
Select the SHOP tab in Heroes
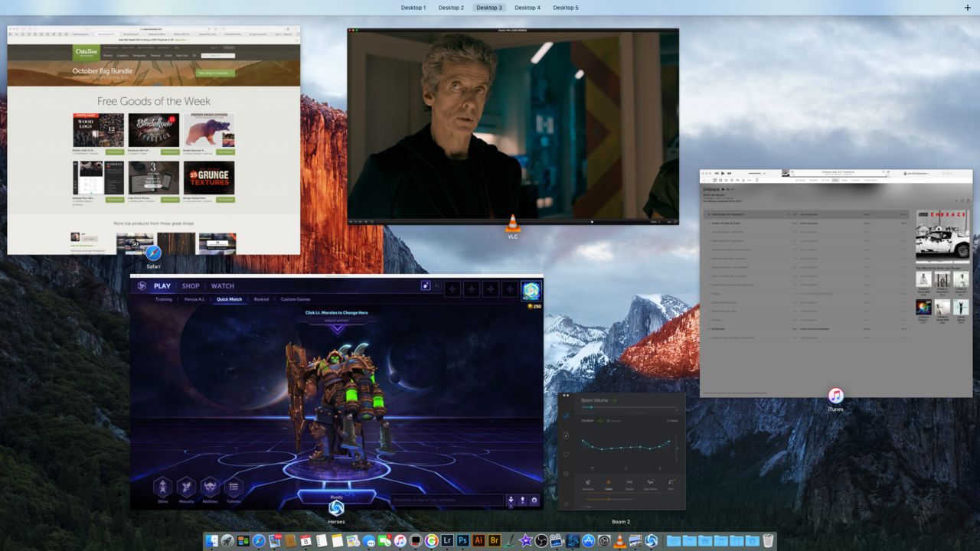(191, 286)
